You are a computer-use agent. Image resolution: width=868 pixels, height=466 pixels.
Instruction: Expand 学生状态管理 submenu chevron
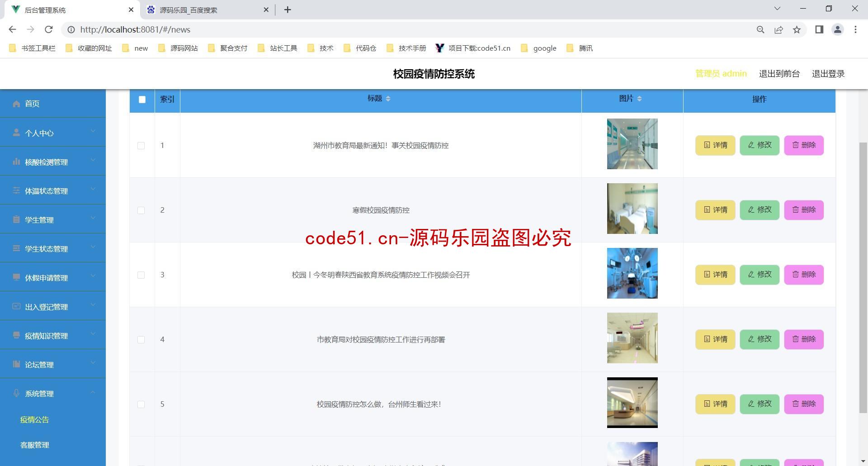click(x=93, y=247)
